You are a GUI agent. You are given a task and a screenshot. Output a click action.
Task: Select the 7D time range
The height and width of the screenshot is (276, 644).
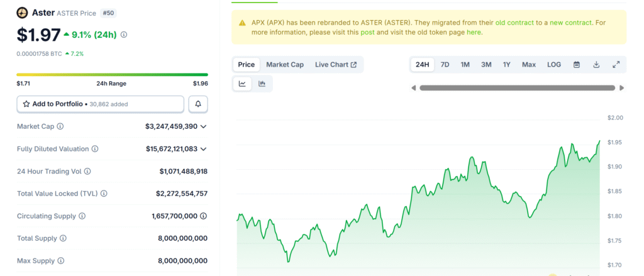pyautogui.click(x=445, y=65)
